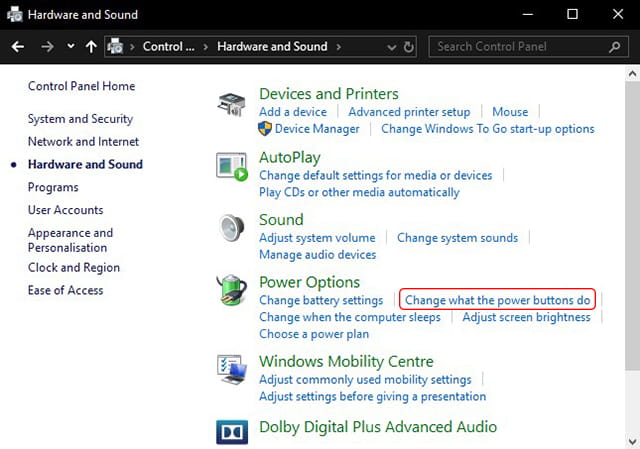Expand the recent locations dropdown arrow
Viewport: 640px width, 449px height.
pyautogui.click(x=71, y=46)
